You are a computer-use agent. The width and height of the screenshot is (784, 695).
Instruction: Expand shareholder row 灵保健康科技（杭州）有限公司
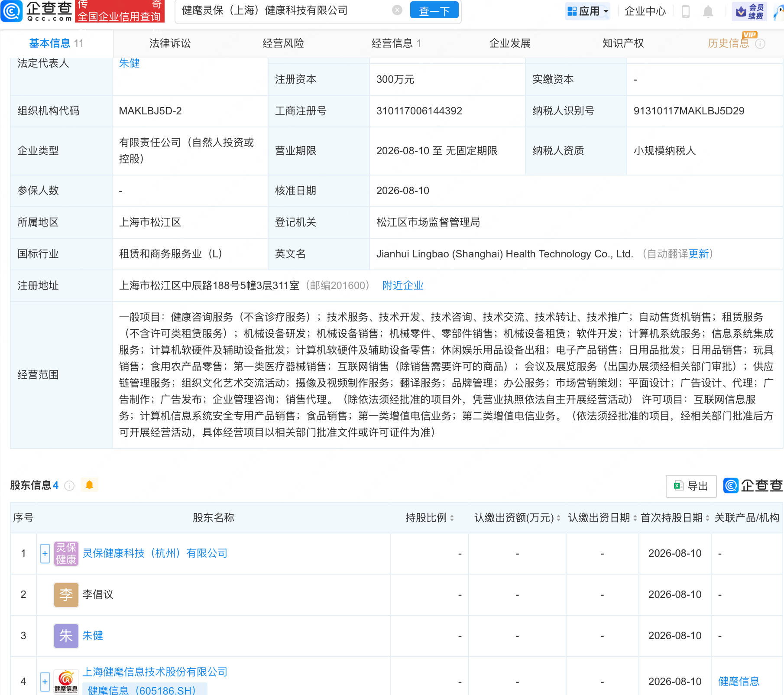(45, 553)
